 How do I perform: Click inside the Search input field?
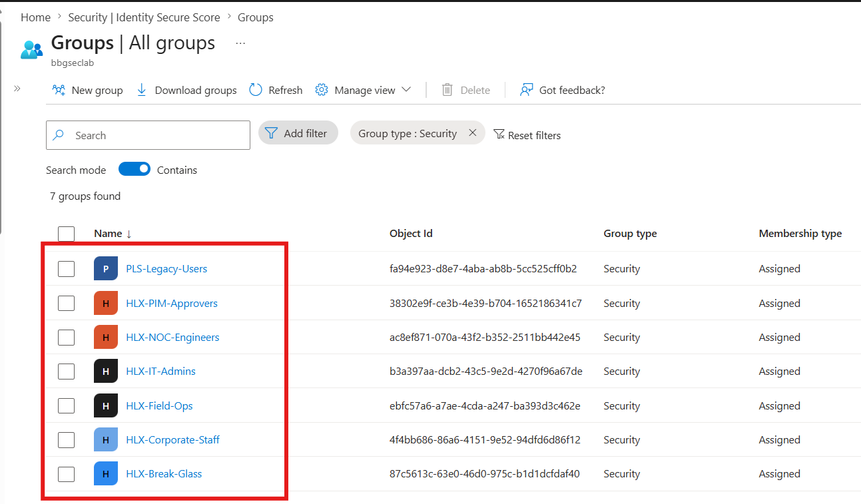pyautogui.click(x=148, y=135)
